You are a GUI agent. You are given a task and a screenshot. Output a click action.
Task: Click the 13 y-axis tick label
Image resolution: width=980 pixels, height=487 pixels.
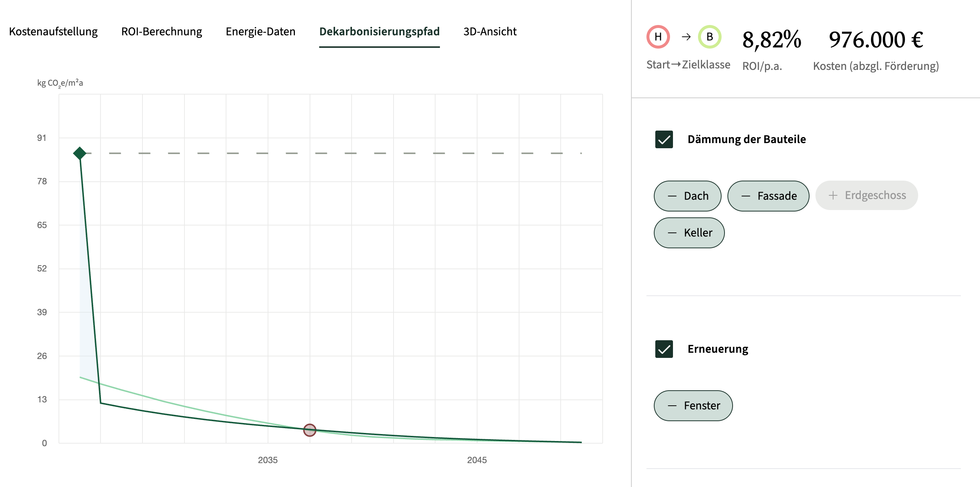[x=42, y=399]
